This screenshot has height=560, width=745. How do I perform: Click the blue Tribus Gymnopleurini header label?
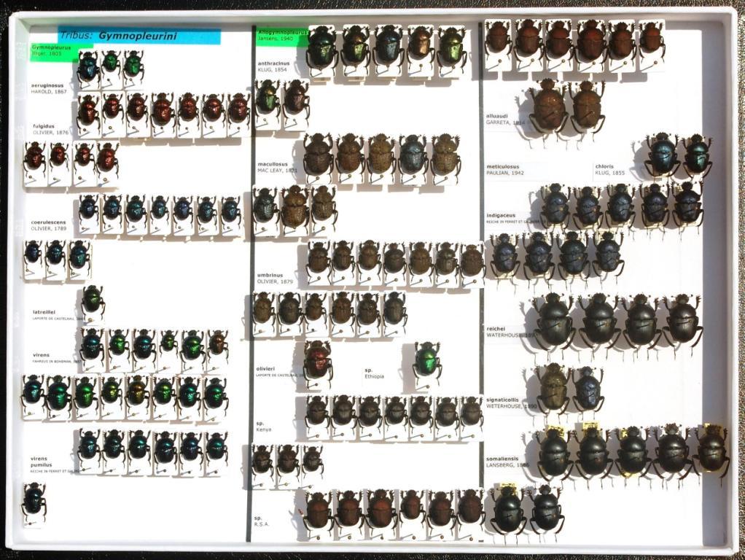click(139, 36)
